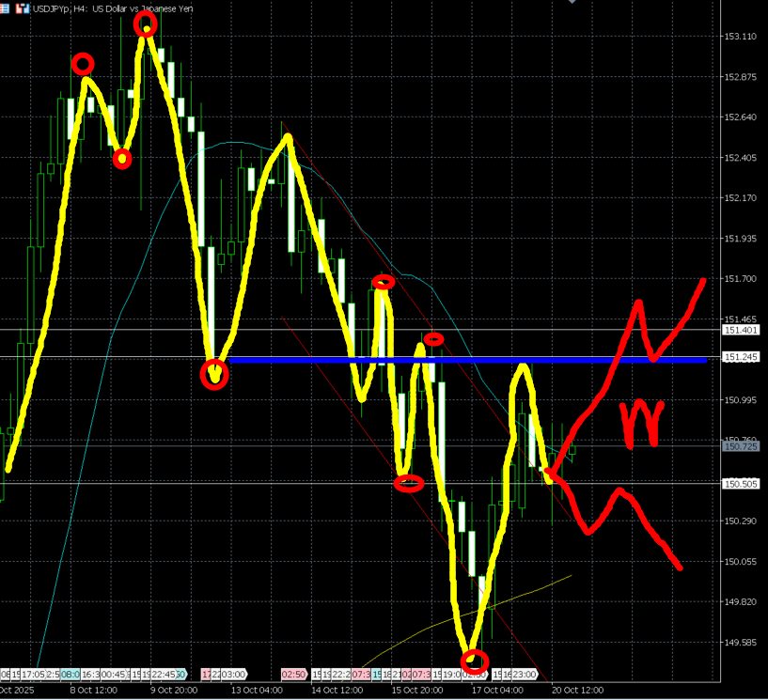The width and height of the screenshot is (768, 700).
Task: Click the 150.505 price level label
Action: pyautogui.click(x=741, y=483)
